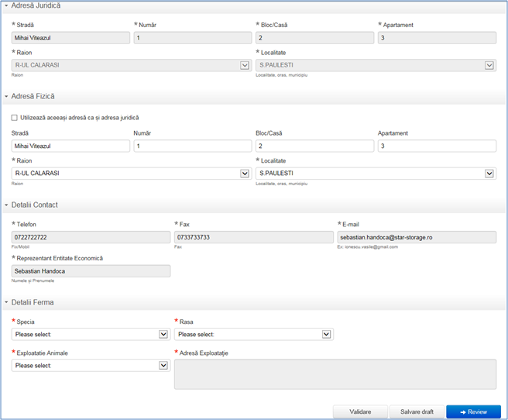Click the E-mail input field
This screenshot has width=508, height=420.
coord(417,237)
